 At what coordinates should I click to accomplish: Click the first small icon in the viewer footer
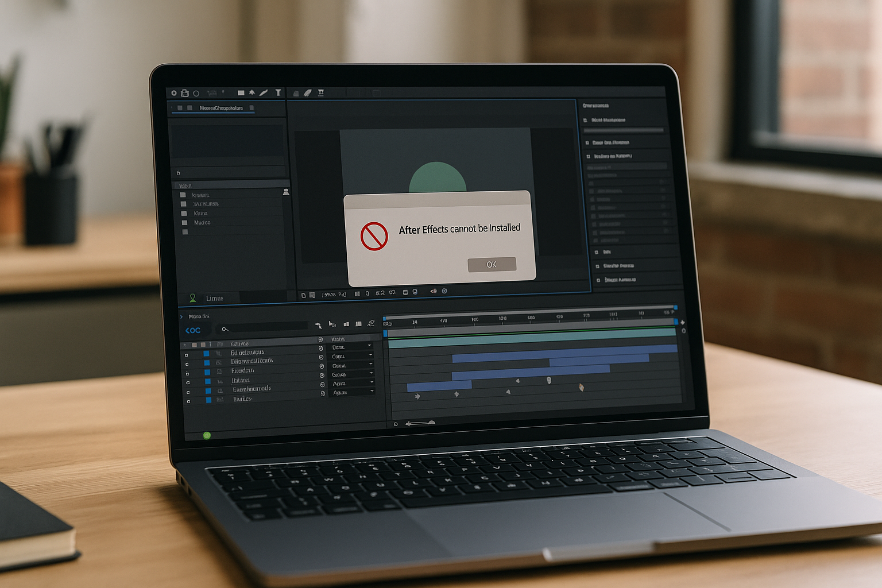[x=304, y=295]
